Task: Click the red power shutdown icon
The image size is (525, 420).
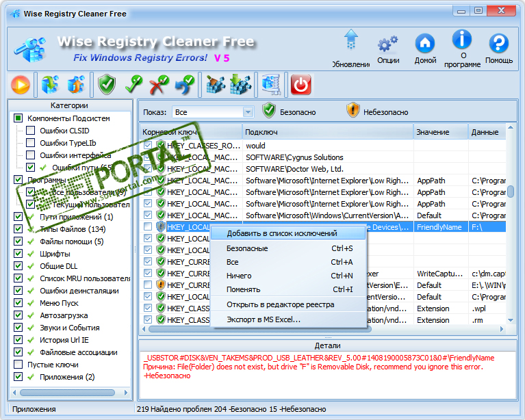Action: point(300,84)
